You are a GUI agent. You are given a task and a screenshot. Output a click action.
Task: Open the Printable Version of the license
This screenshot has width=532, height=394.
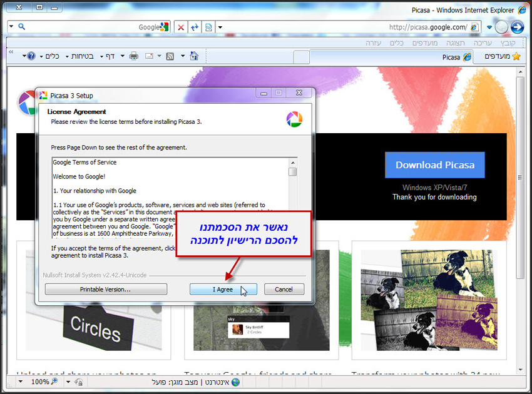point(106,289)
